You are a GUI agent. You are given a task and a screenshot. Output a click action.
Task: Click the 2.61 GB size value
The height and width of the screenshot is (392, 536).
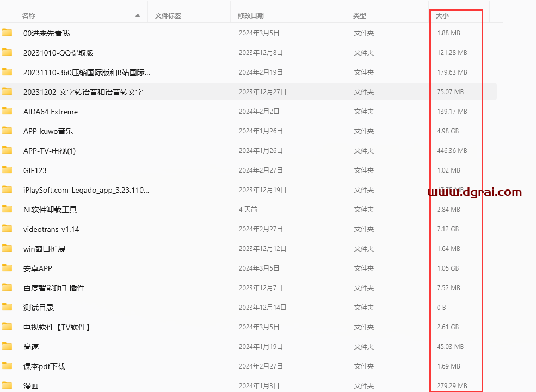(x=448, y=327)
